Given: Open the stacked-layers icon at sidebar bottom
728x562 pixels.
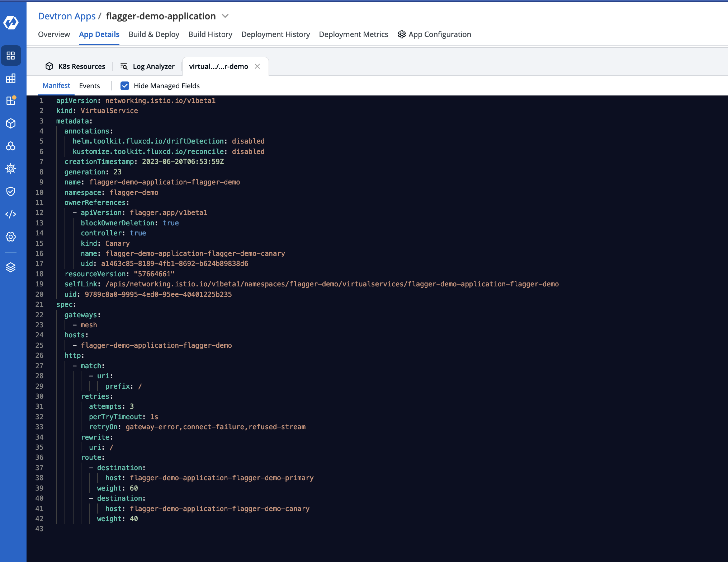Looking at the screenshot, I should (11, 267).
